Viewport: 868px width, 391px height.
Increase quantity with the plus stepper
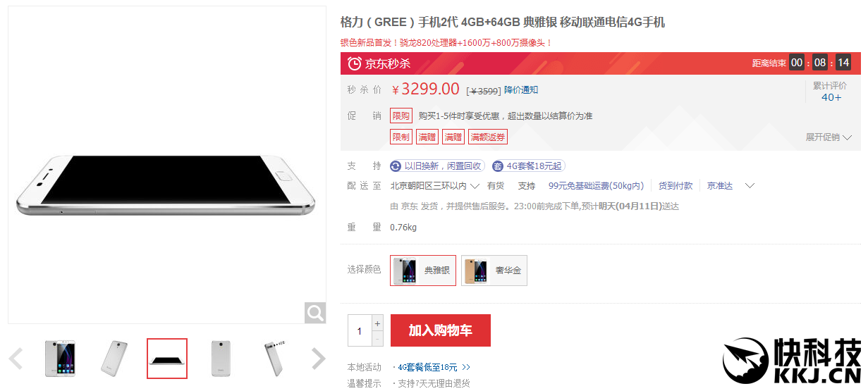point(377,323)
